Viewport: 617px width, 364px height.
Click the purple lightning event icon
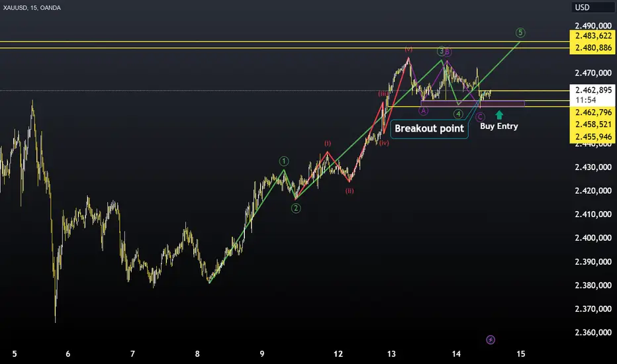[x=491, y=340]
